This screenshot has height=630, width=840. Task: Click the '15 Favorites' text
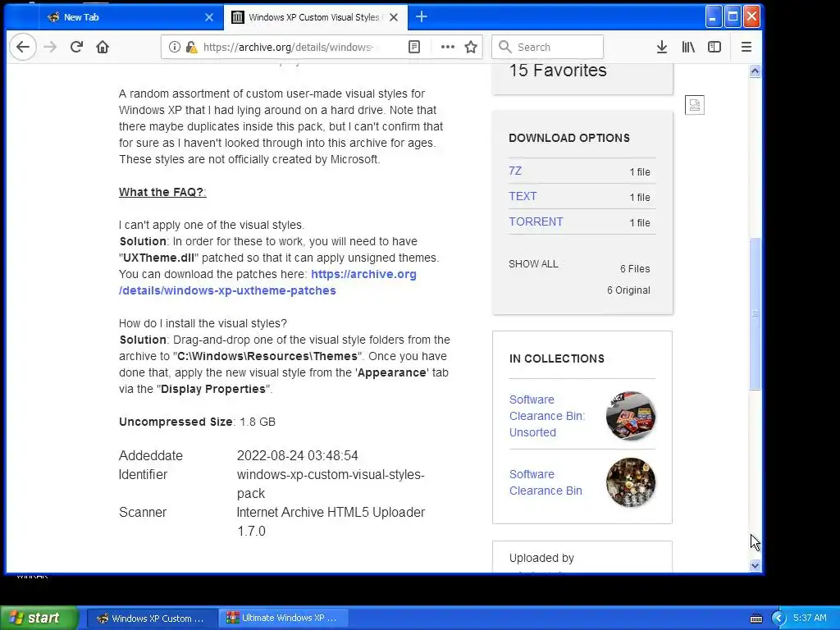click(x=558, y=71)
